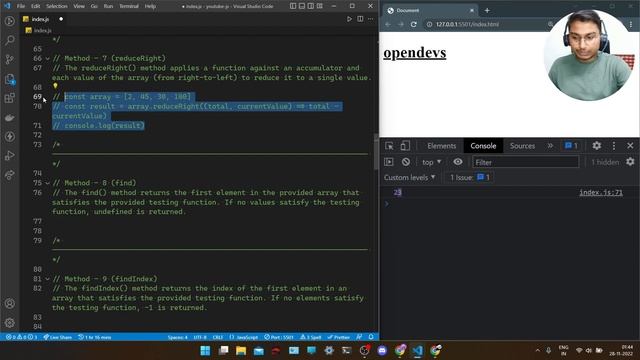The image size is (640, 360).
Task: Open the Windows Start menu
Action: click(x=205, y=351)
